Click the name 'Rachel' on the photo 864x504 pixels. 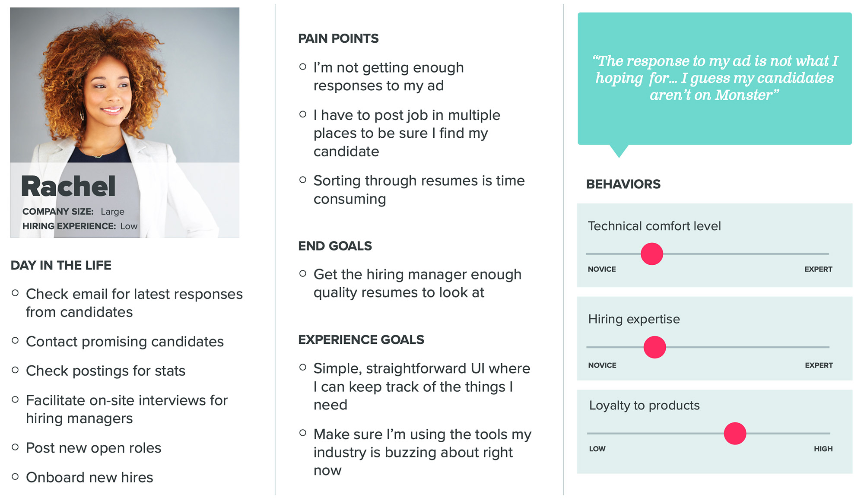point(68,187)
